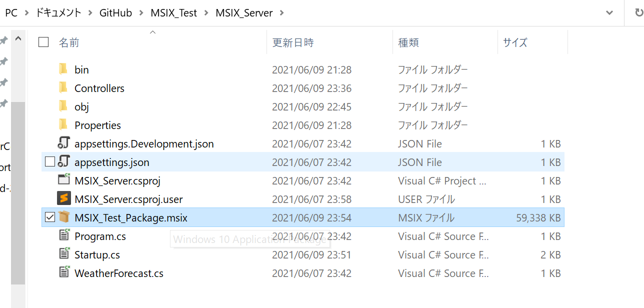Open address bar history dropdown arrow
Screen dimensions: 644x308
pyautogui.click(x=609, y=13)
